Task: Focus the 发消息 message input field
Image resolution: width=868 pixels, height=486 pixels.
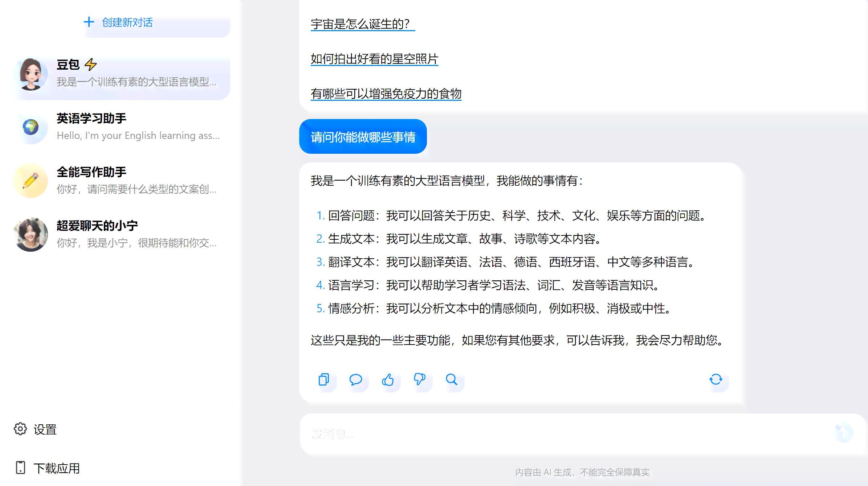Action: click(x=566, y=433)
